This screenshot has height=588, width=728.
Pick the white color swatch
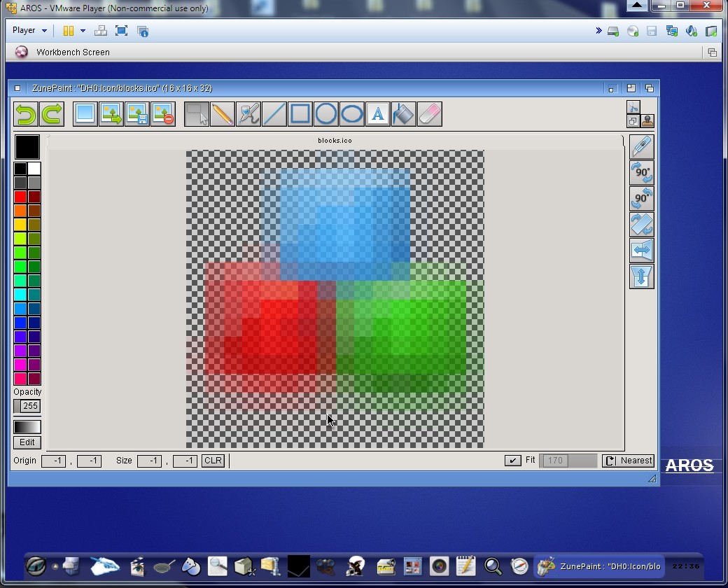click(x=34, y=169)
